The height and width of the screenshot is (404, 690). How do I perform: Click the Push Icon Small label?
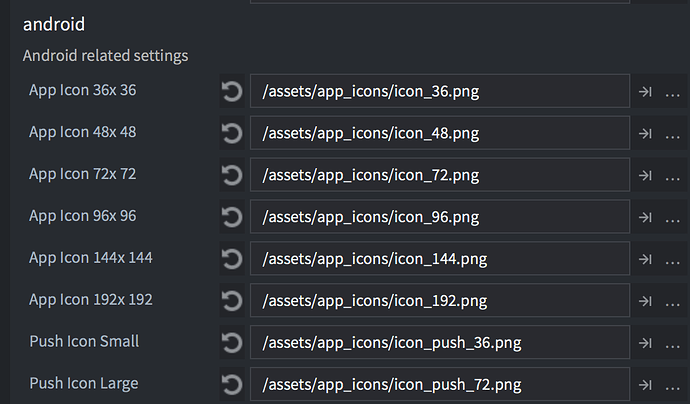click(84, 342)
